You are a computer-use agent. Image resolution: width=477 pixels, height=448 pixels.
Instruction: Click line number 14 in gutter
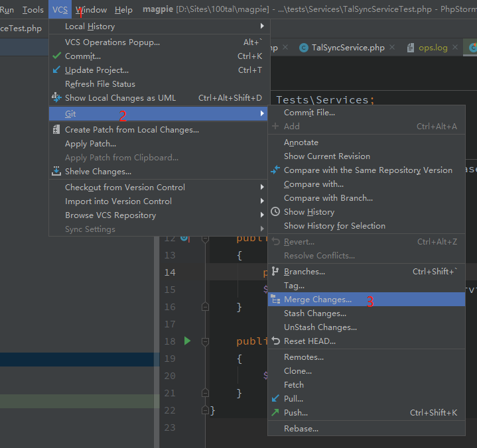[x=170, y=272]
